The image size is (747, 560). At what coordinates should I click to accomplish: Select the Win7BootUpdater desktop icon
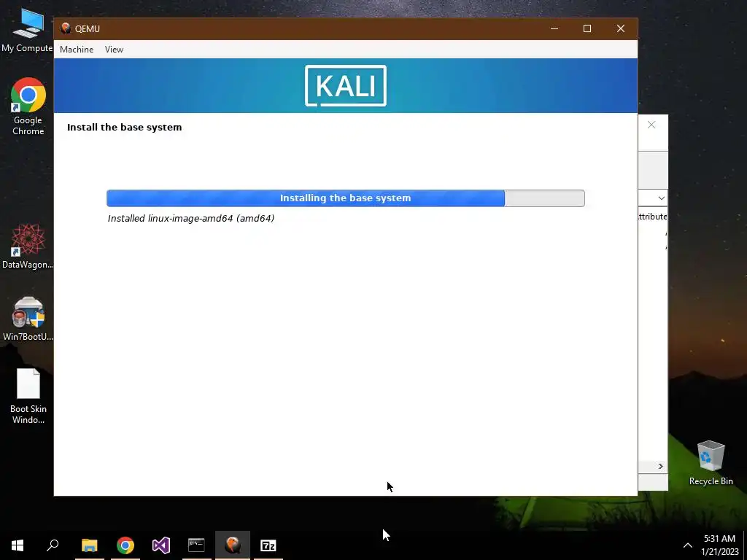pyautogui.click(x=28, y=319)
